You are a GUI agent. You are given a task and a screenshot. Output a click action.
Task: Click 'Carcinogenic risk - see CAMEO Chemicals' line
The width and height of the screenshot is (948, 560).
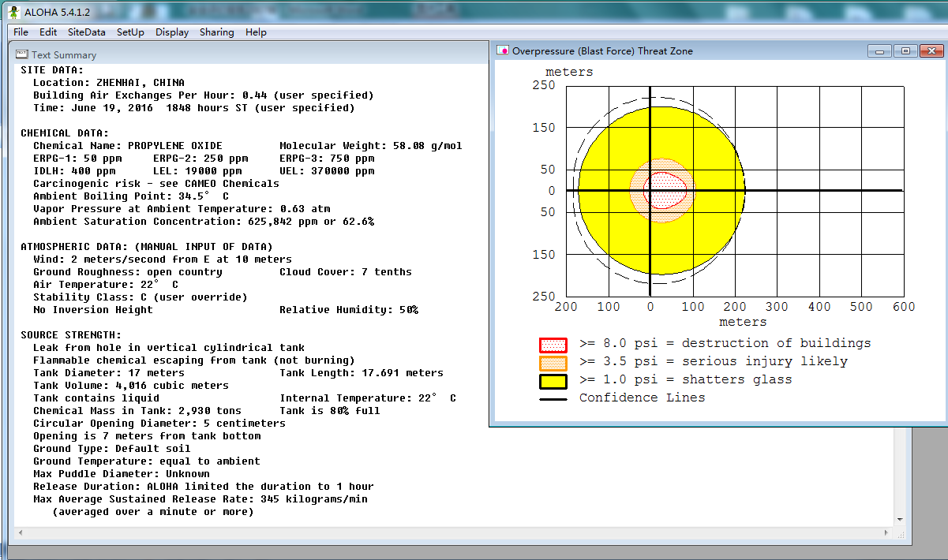click(x=156, y=183)
